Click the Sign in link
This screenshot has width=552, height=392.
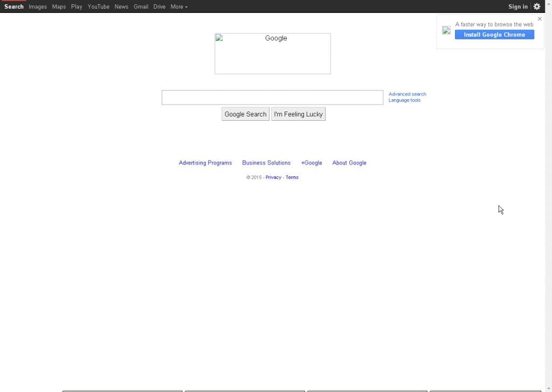tap(517, 6)
